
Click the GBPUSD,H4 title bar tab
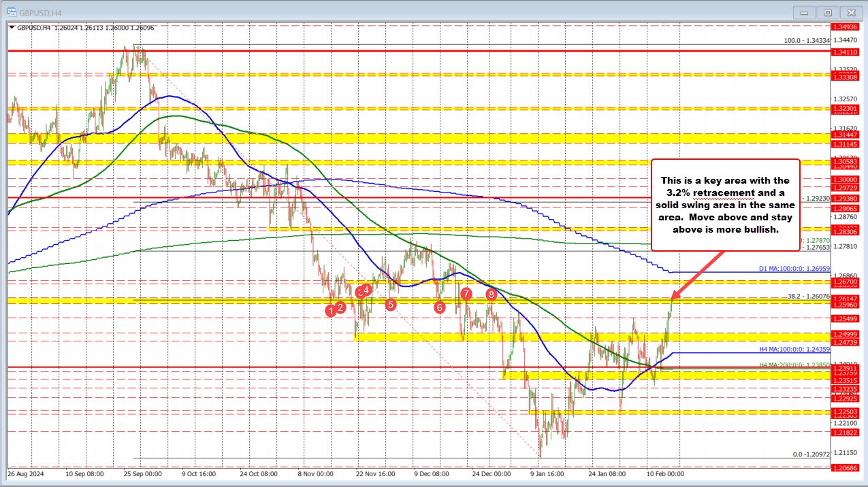point(41,12)
